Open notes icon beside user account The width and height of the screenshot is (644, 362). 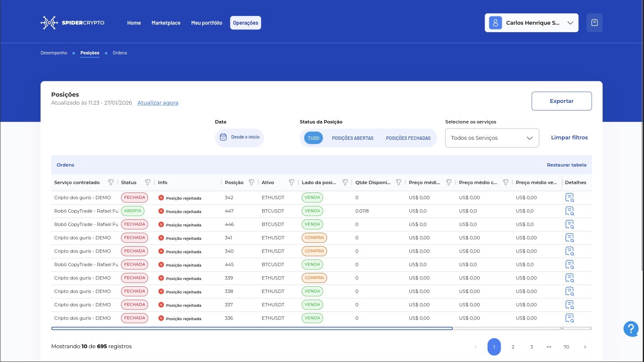click(594, 23)
